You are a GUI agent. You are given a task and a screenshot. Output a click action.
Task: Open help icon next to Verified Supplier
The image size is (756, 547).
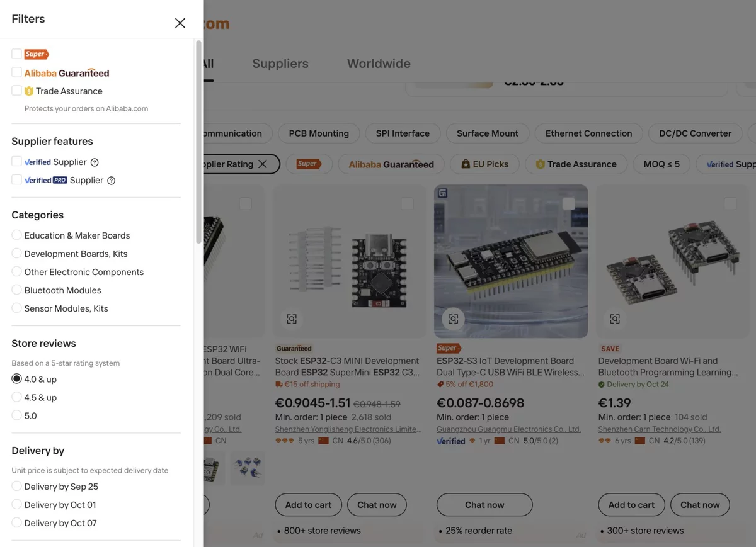(94, 162)
